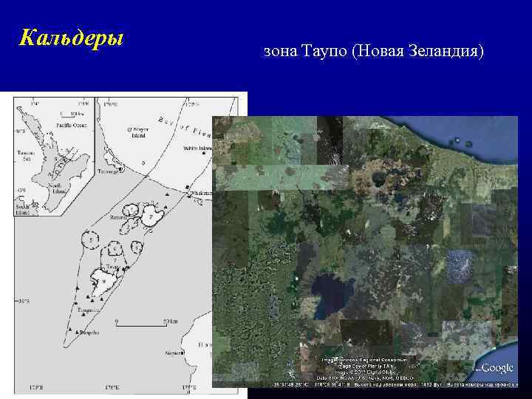Click the 'Napier' town label

coord(173,353)
